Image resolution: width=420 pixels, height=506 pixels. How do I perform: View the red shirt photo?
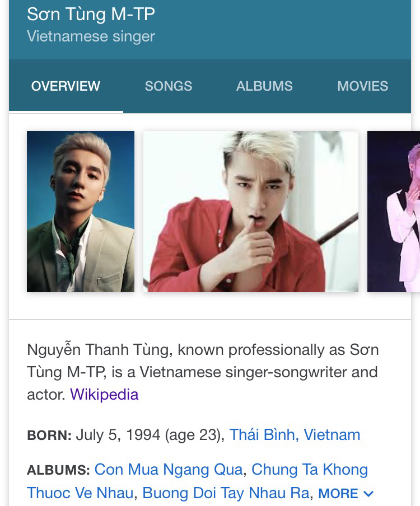pos(250,212)
